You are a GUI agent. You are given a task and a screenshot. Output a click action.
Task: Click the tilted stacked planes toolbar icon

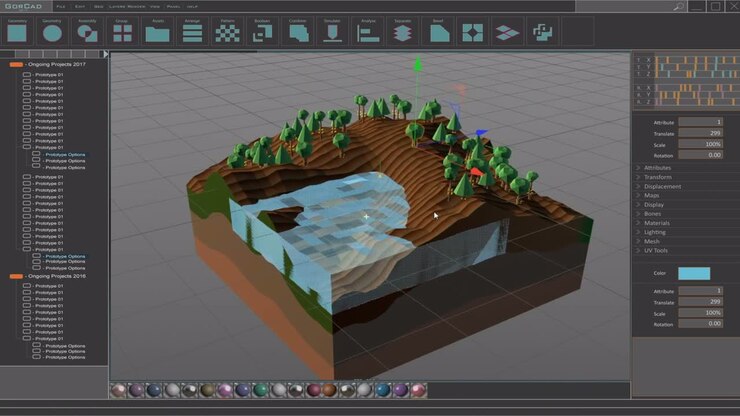point(507,33)
